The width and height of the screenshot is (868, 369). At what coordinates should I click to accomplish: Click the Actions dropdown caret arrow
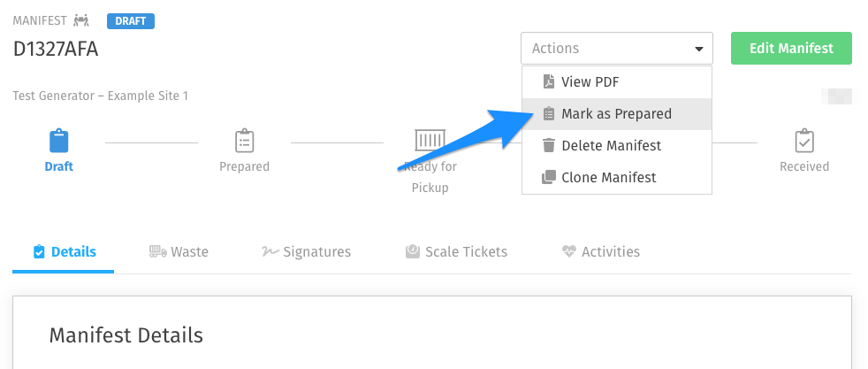pyautogui.click(x=698, y=49)
